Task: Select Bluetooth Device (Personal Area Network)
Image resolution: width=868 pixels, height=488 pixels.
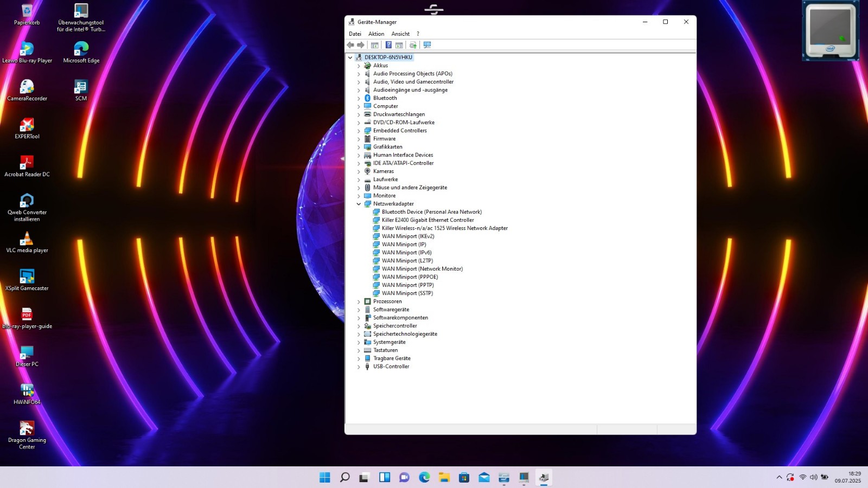Action: 432,212
